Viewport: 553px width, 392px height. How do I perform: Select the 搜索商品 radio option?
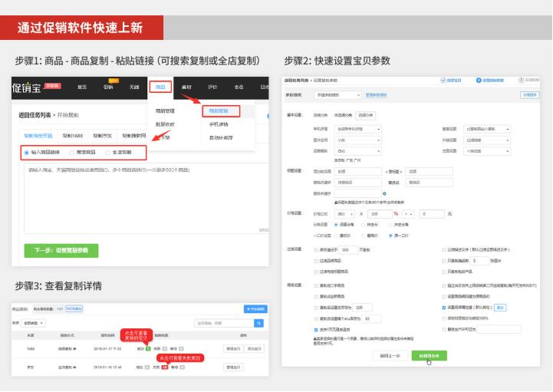(71, 152)
